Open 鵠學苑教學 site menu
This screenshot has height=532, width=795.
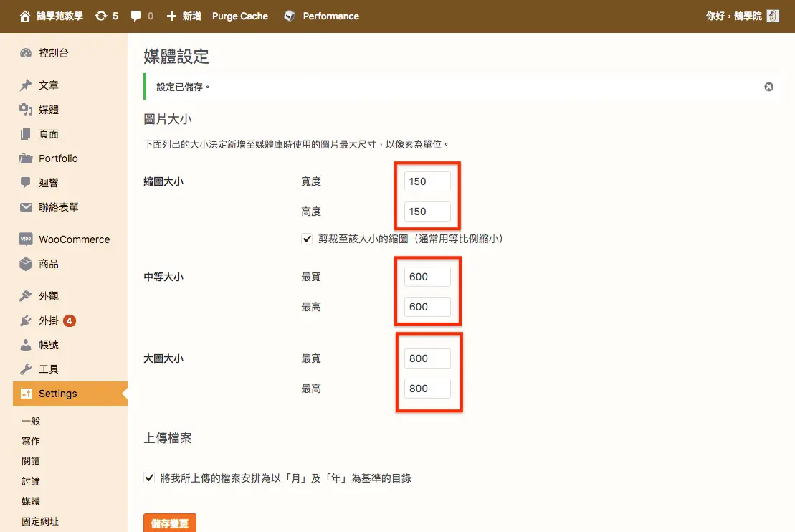point(59,16)
